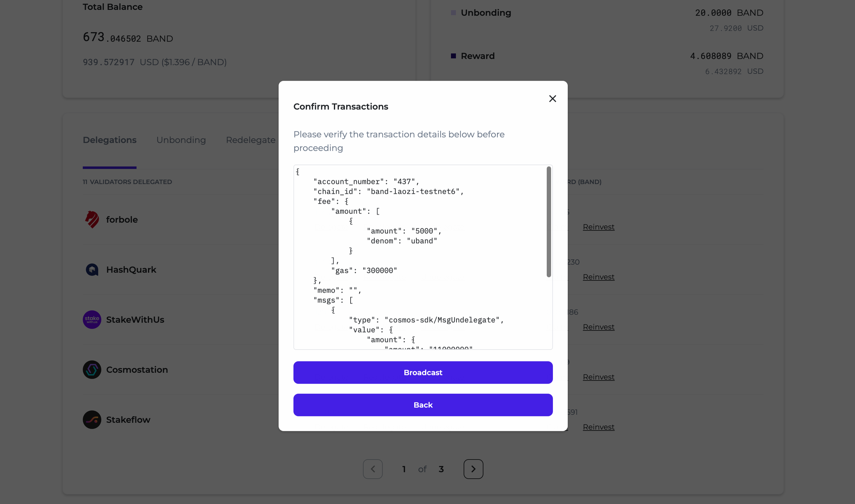Open HashQuark validator name
The width and height of the screenshot is (855, 504).
click(x=131, y=270)
